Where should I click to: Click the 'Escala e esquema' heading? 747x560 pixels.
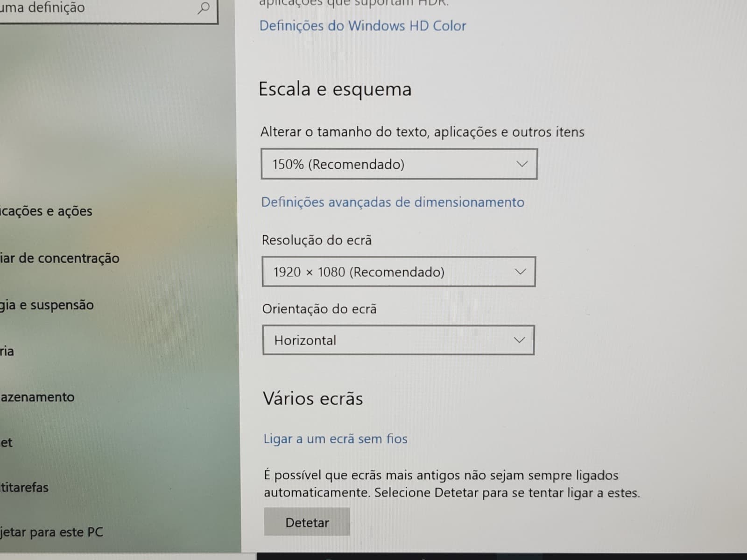click(335, 89)
